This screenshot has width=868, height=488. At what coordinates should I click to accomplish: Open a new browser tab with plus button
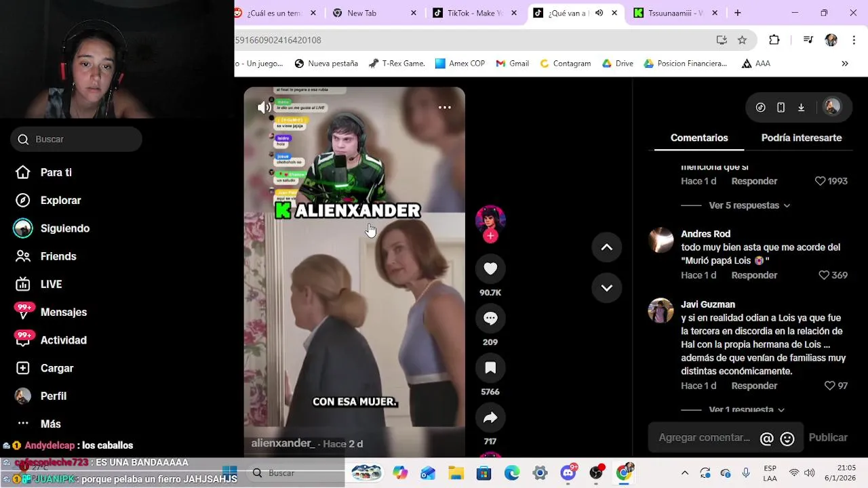[x=738, y=13]
